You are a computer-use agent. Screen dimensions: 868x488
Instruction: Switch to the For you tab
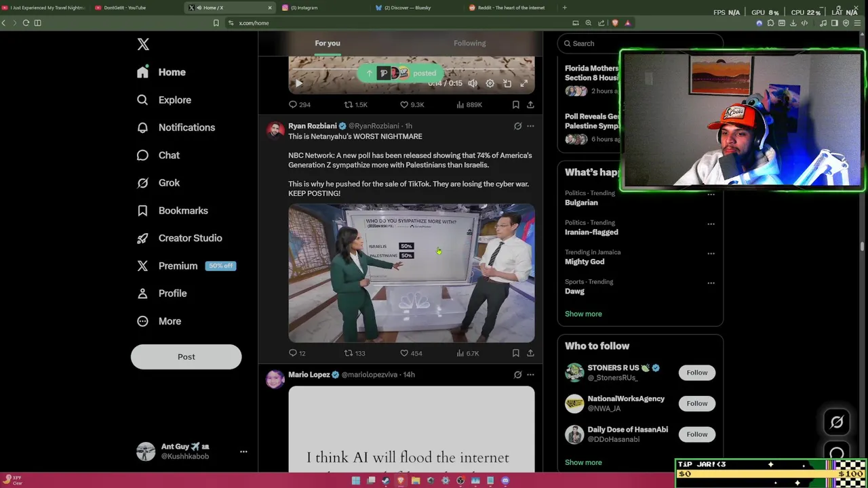click(x=328, y=43)
